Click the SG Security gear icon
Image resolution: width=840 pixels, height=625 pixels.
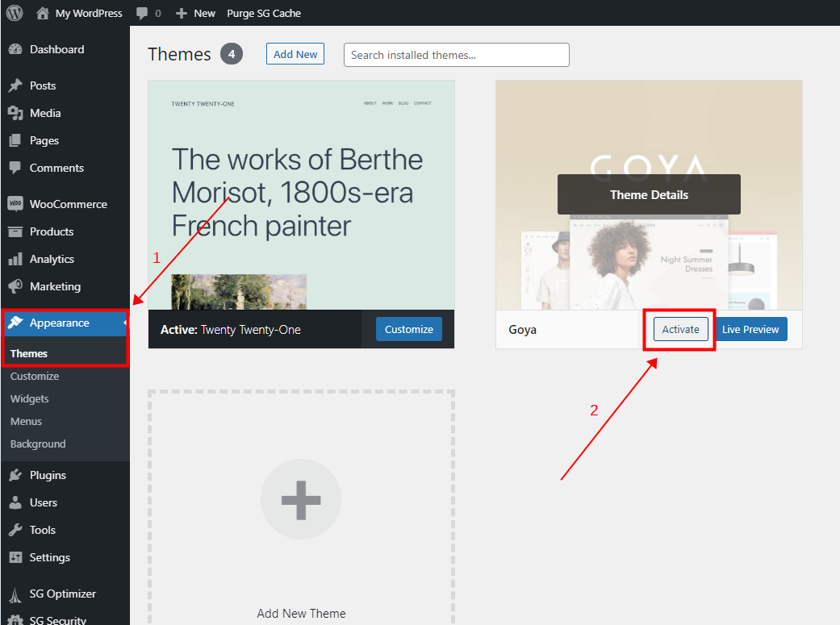click(15, 620)
